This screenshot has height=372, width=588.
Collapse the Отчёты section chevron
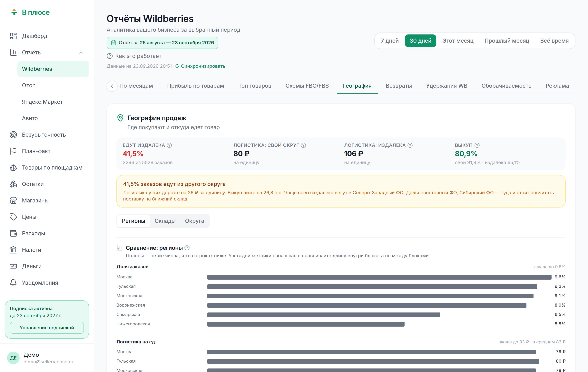point(81,52)
